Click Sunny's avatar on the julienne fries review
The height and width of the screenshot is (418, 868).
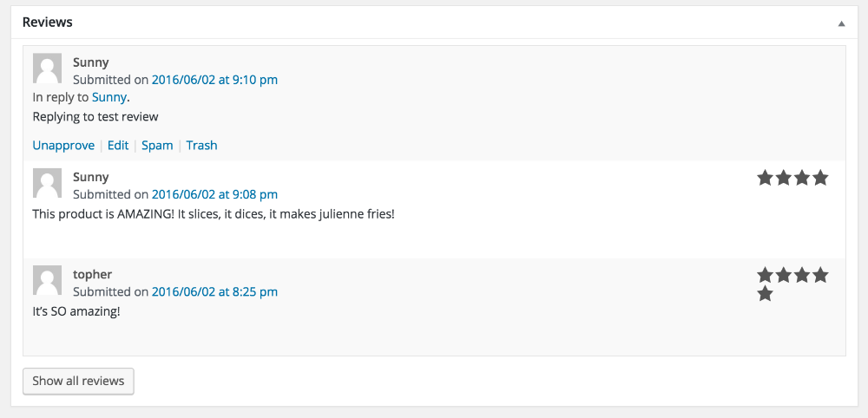pos(47,182)
